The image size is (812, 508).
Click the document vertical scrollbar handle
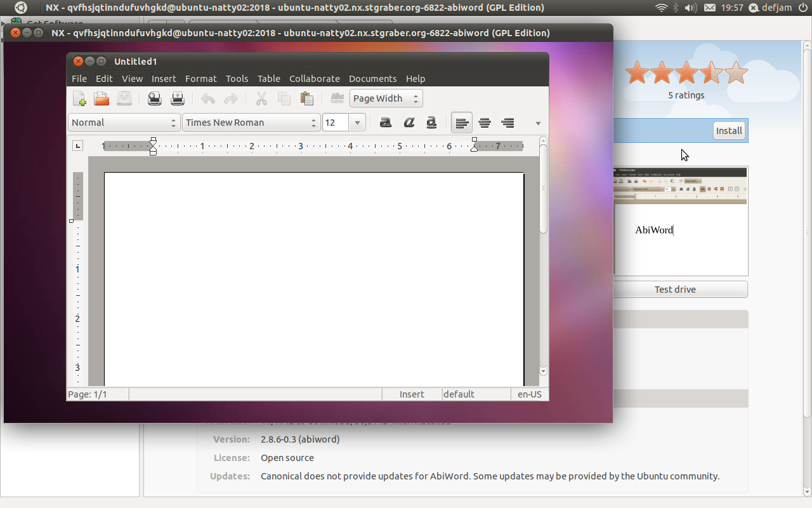[x=543, y=189]
